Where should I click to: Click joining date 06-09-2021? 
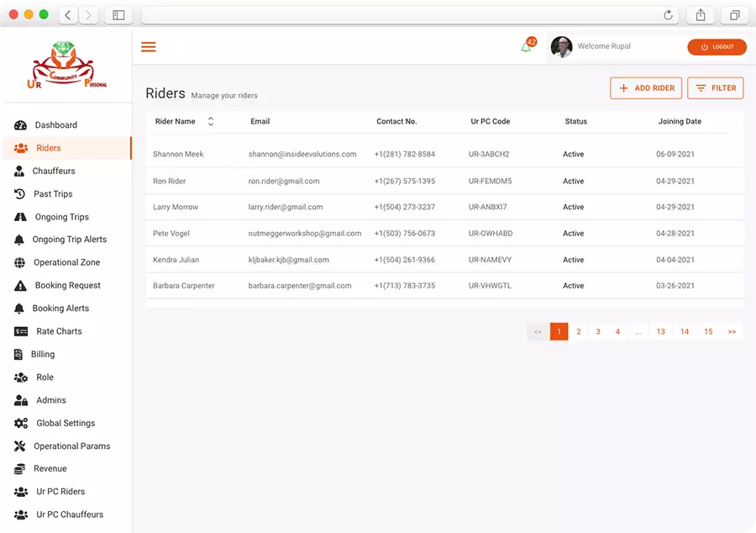[x=675, y=155]
